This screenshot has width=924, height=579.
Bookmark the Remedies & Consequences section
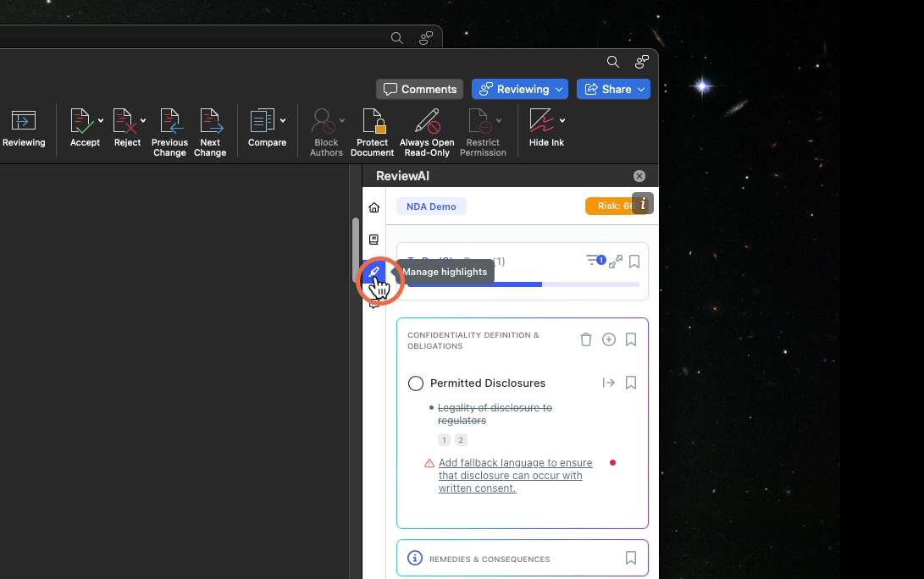(631, 558)
